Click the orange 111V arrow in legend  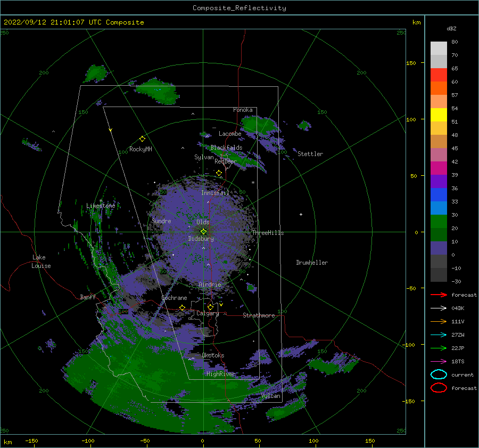pyautogui.click(x=439, y=321)
